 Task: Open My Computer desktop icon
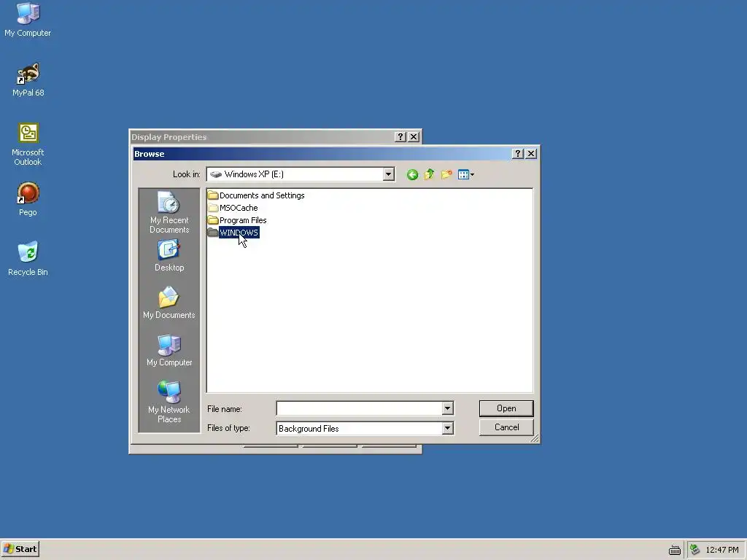pos(28,20)
